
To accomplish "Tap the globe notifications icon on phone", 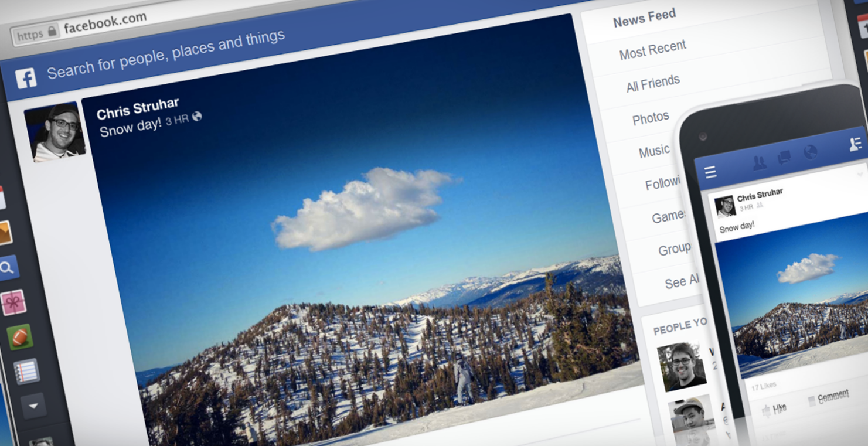I will click(810, 152).
